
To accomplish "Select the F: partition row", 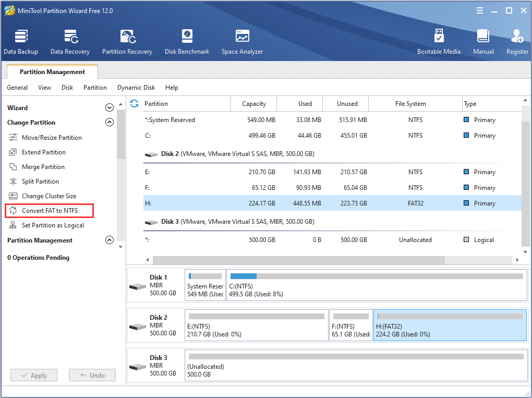I will pos(332,188).
